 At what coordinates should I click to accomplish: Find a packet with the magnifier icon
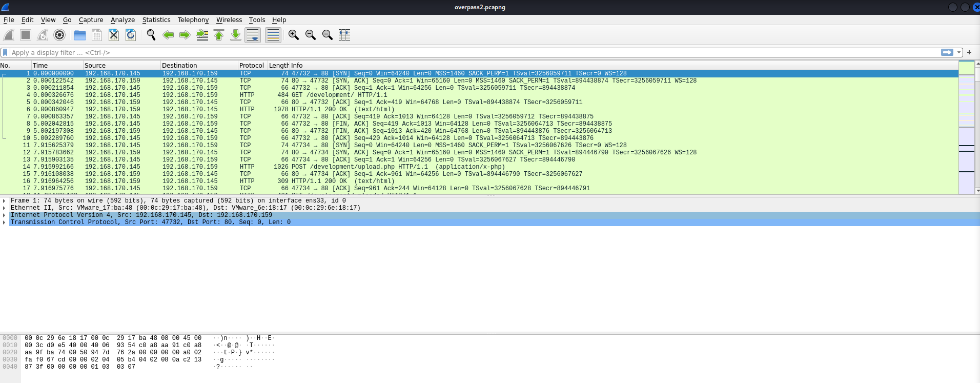(151, 35)
